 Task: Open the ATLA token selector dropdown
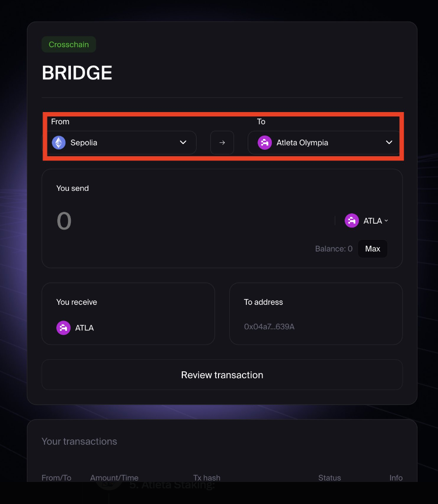367,221
